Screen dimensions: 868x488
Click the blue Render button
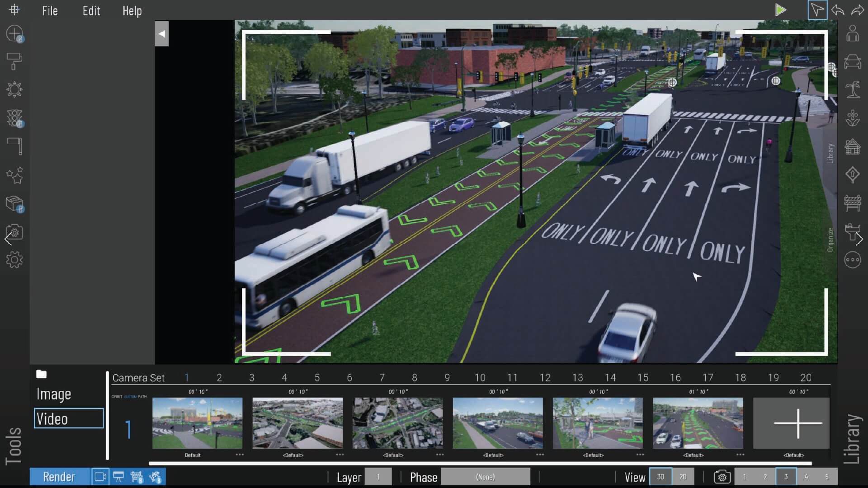tap(59, 477)
